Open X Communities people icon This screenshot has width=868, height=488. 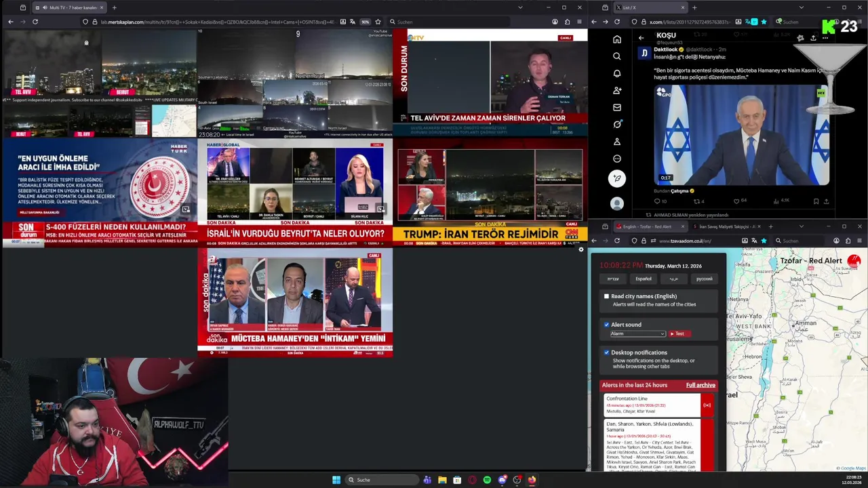coord(616,90)
